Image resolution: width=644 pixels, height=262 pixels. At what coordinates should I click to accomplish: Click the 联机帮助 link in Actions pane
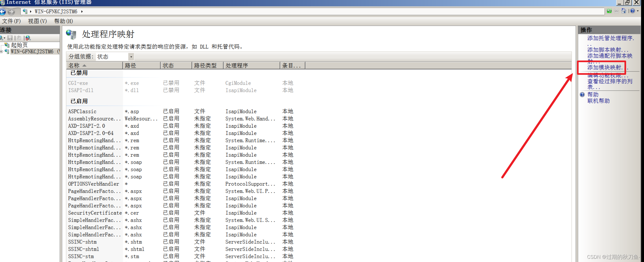pos(599,101)
